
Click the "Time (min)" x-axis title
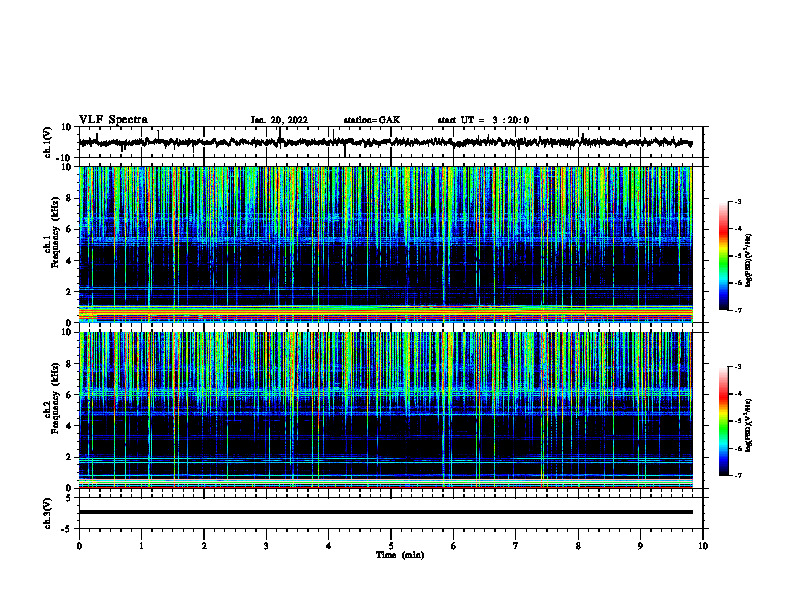[400, 555]
